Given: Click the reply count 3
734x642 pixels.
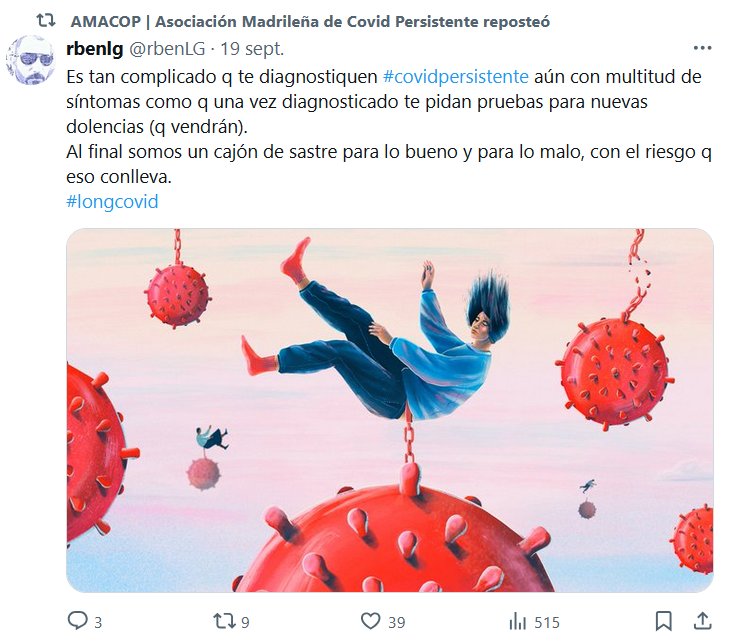Looking at the screenshot, I should tap(98, 623).
